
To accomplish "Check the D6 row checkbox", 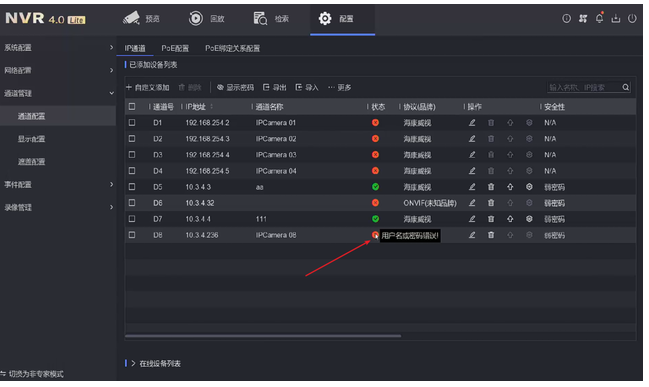I will (132, 203).
